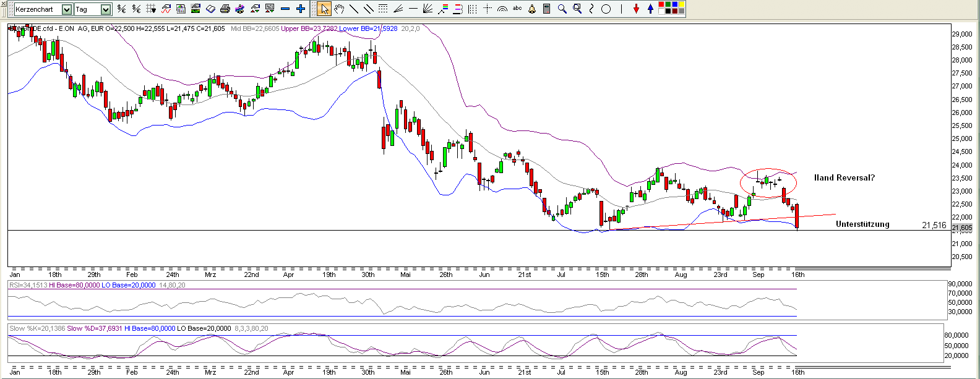Open the calculator icon
This screenshot has width=980, height=379.
point(546,9)
